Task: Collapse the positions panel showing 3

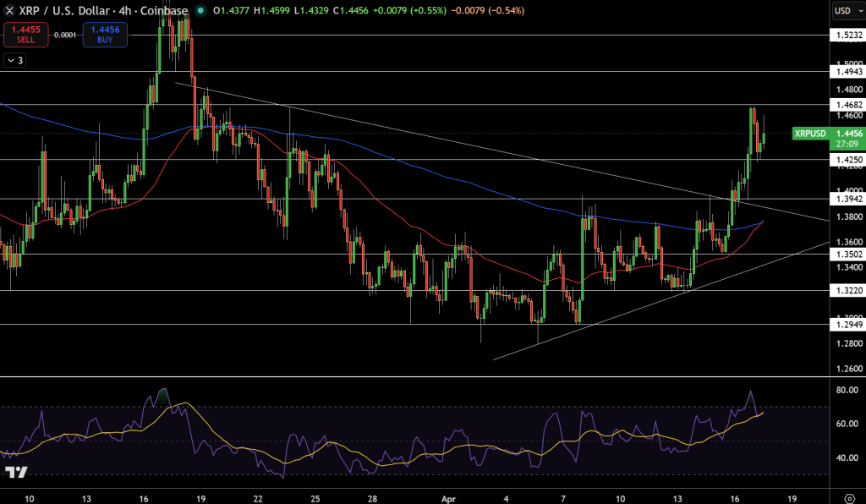Action: click(x=14, y=62)
